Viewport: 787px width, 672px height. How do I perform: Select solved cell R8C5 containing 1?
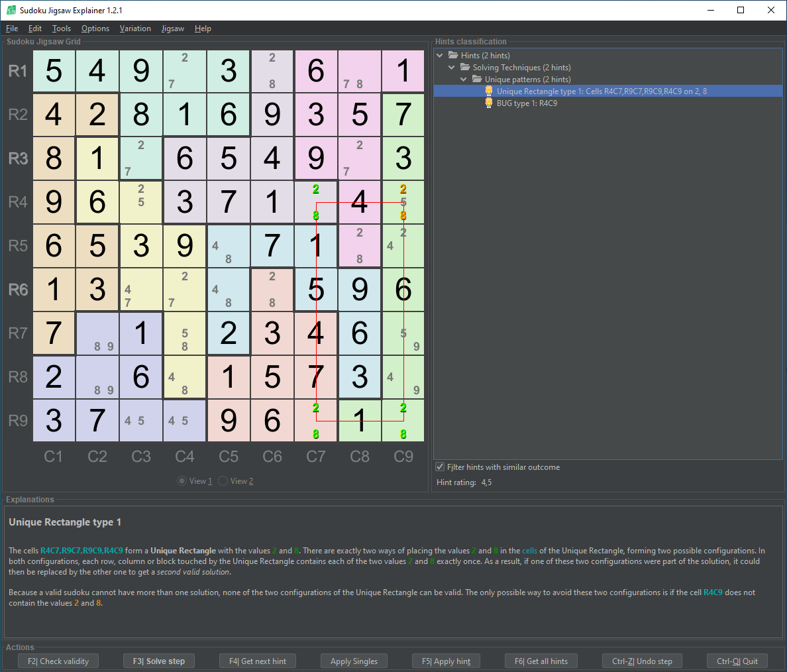[x=229, y=376]
